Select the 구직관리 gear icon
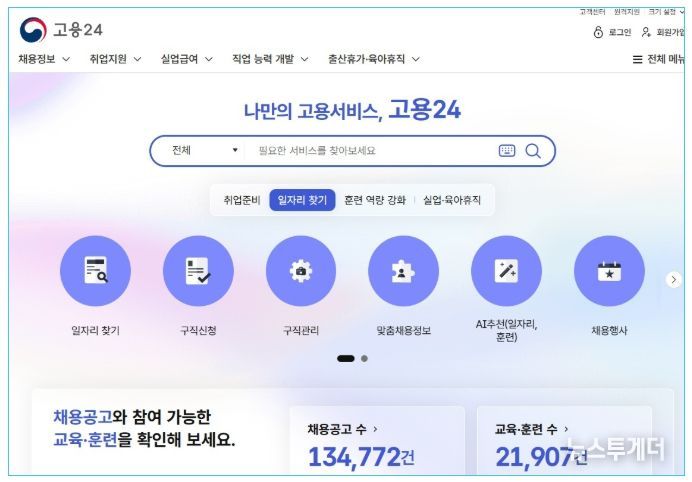The image size is (692, 482). pyautogui.click(x=301, y=271)
